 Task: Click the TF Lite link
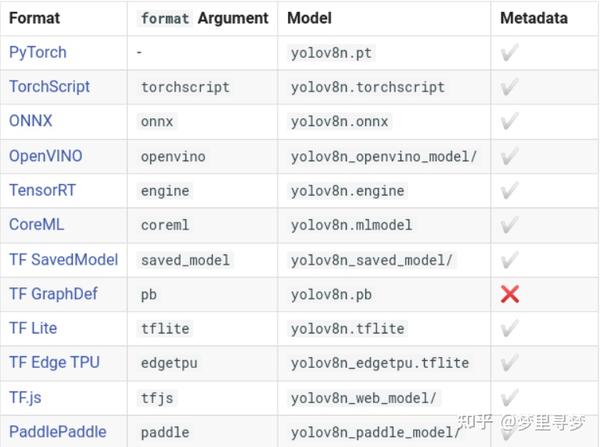tap(33, 328)
